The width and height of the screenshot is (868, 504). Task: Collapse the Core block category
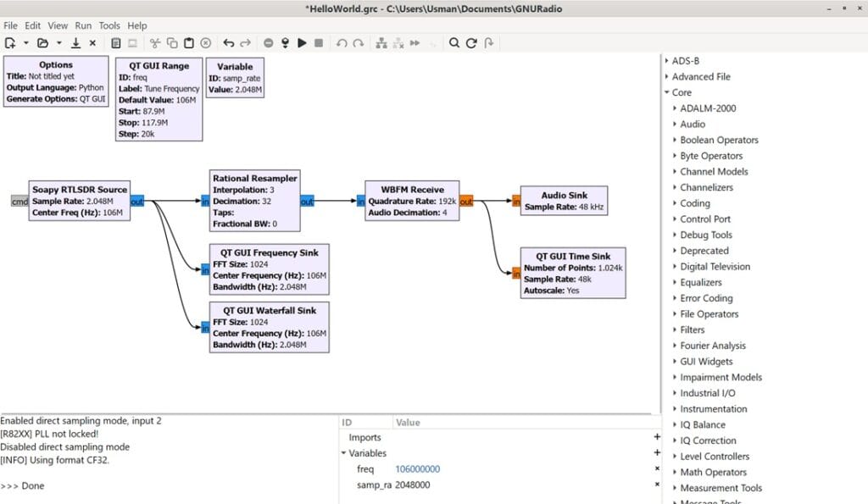667,92
